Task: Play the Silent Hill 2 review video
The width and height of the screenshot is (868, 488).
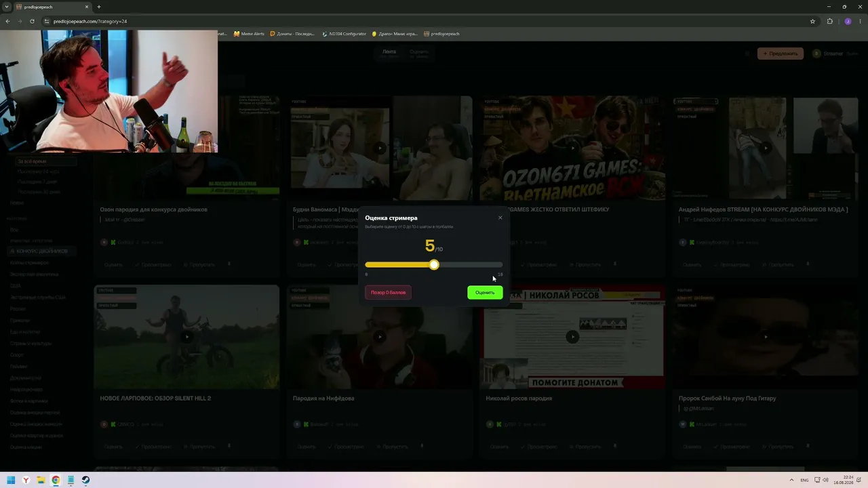Action: pos(186,337)
